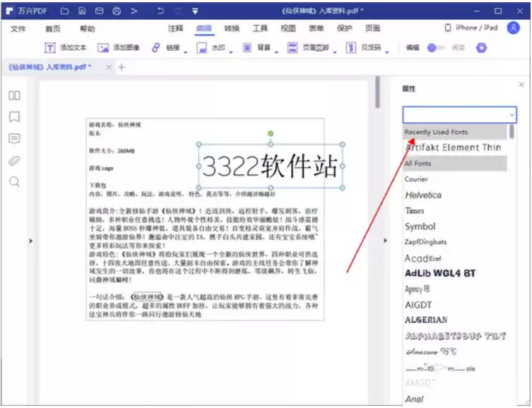
Task: Click the iPhone / iPad button
Action: tap(471, 28)
